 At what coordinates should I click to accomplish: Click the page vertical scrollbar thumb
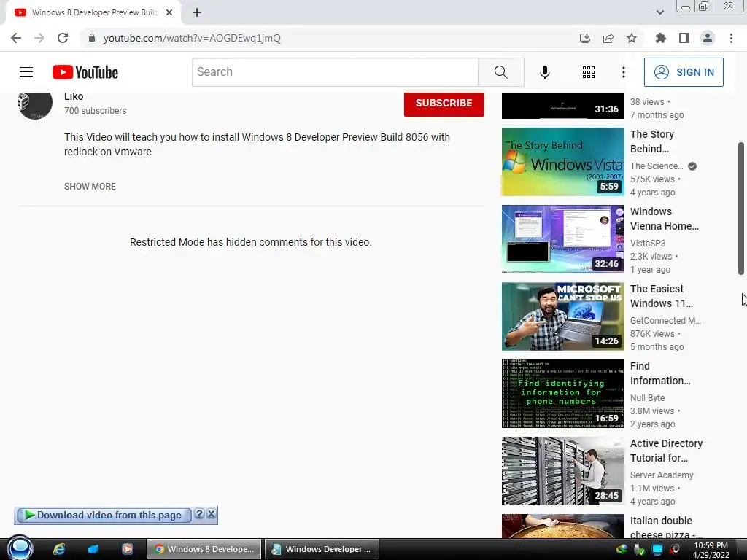tap(741, 208)
